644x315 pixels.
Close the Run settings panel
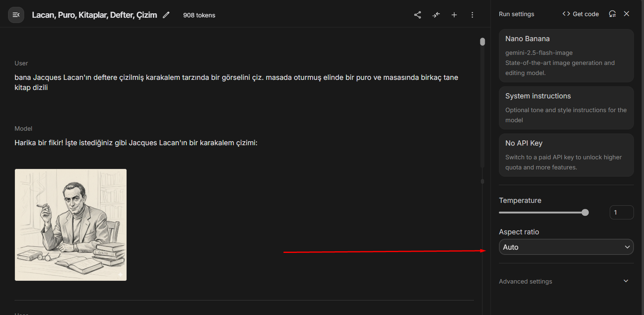(x=626, y=14)
